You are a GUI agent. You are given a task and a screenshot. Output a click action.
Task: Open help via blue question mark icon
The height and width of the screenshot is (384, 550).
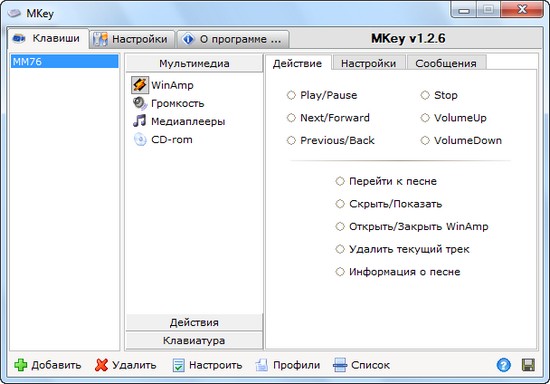504,365
